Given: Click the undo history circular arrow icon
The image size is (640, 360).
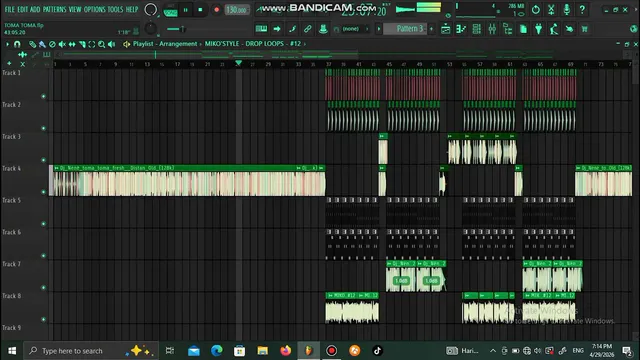Looking at the screenshot, I should click(536, 9).
